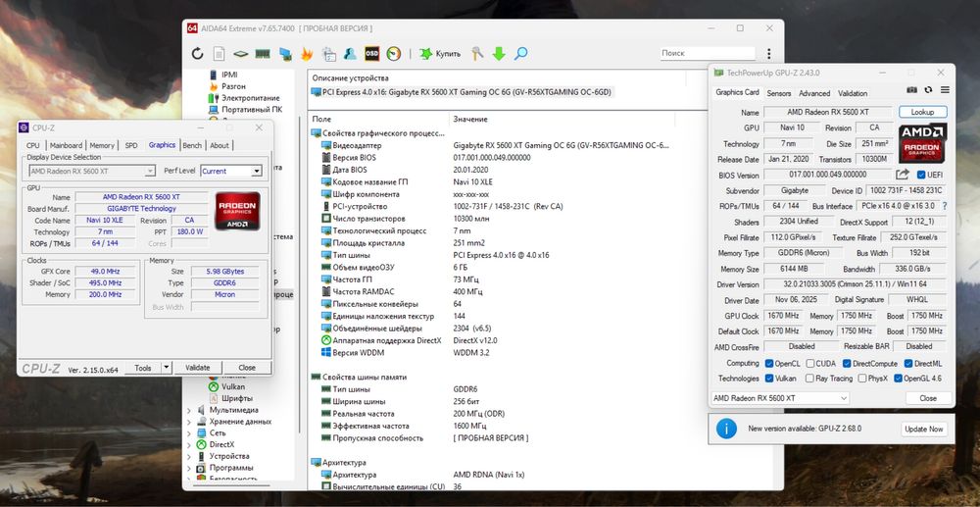Click the Купить button in AIDA64 toolbar

pyautogui.click(x=441, y=54)
